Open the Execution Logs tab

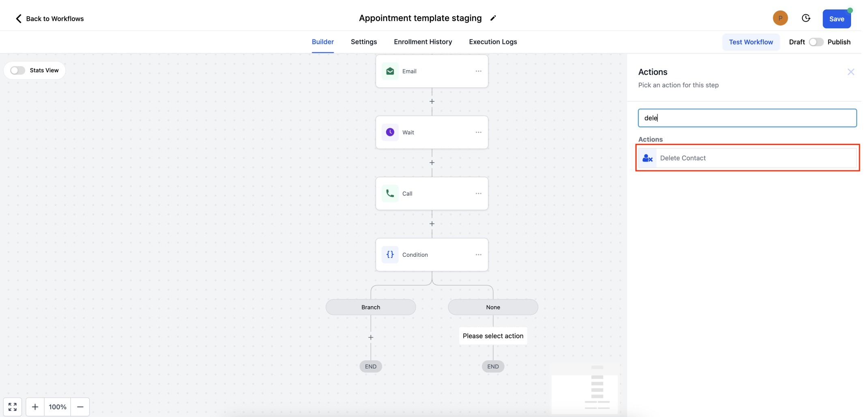493,42
